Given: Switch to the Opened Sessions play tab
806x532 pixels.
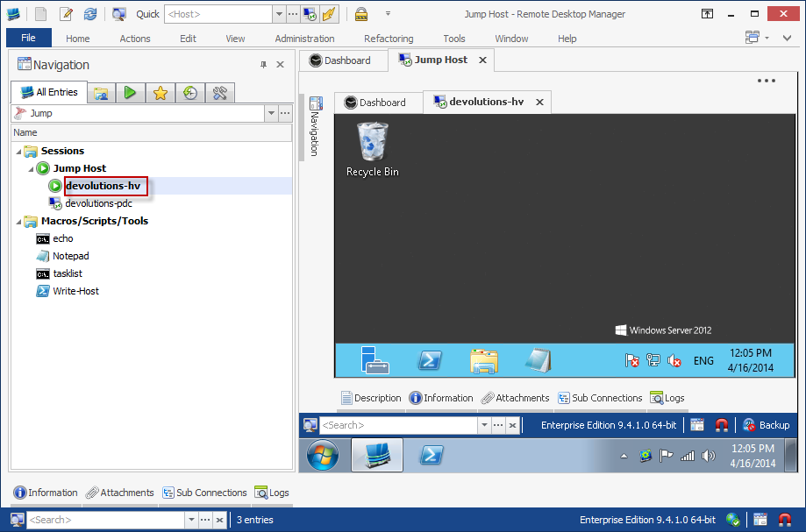Looking at the screenshot, I should click(130, 93).
